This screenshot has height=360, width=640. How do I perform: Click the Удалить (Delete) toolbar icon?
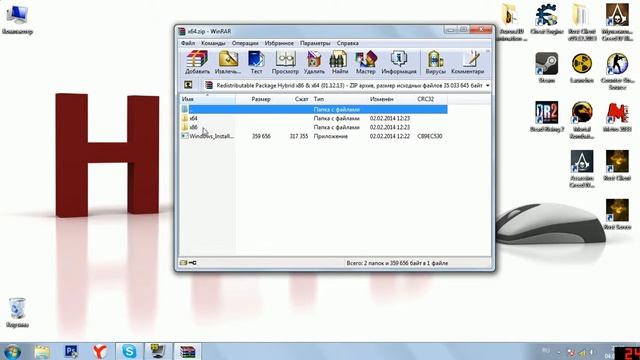(x=314, y=62)
